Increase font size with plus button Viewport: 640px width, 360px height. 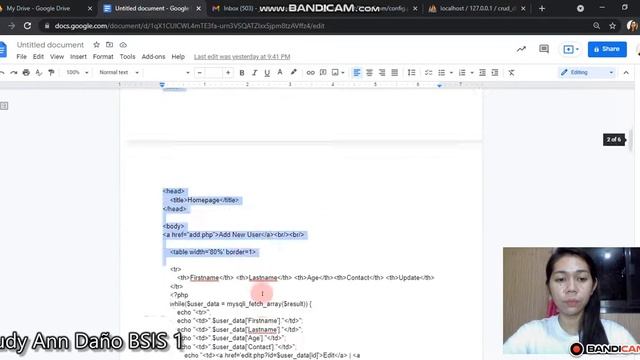coord(228,73)
